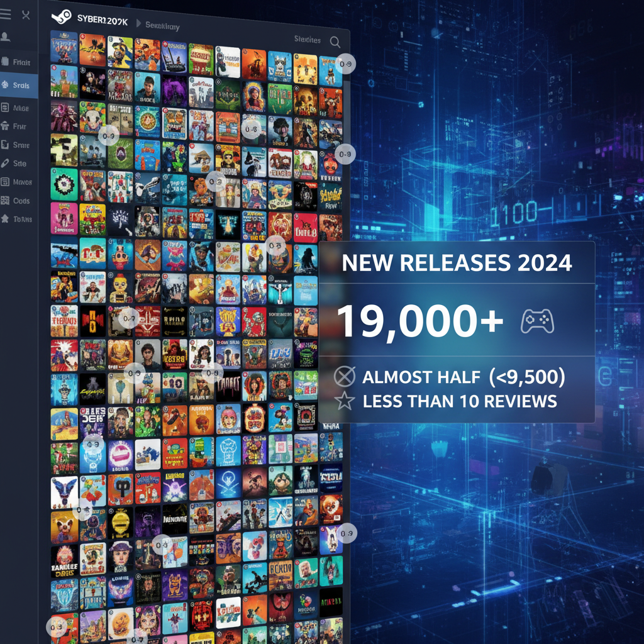This screenshot has height=644, width=644.
Task: Click the Steam logo in the header
Action: pyautogui.click(x=62, y=17)
